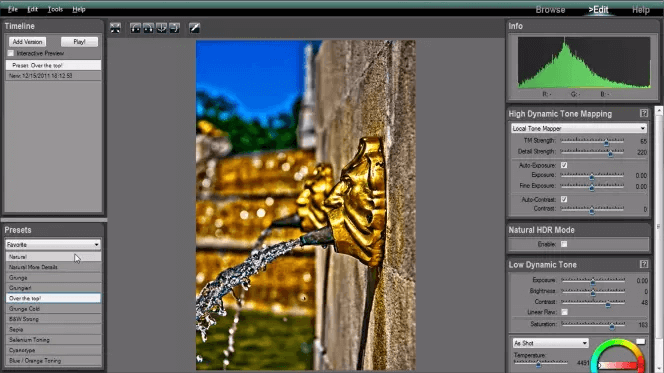This screenshot has height=373, width=664.
Task: Open the Tools menu
Action: tap(55, 9)
